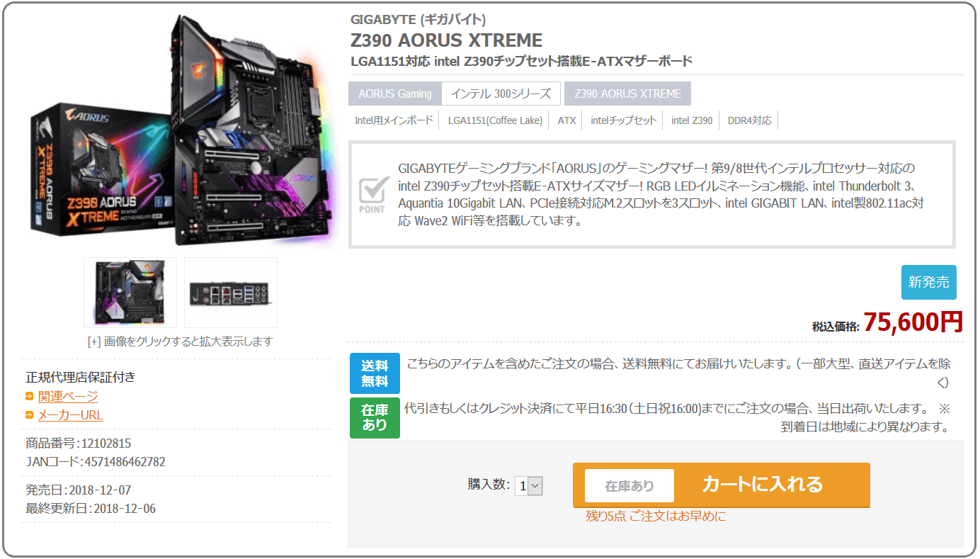Image resolution: width=980 pixels, height=559 pixels.
Task: Click the 新発売 badge
Action: point(929,282)
